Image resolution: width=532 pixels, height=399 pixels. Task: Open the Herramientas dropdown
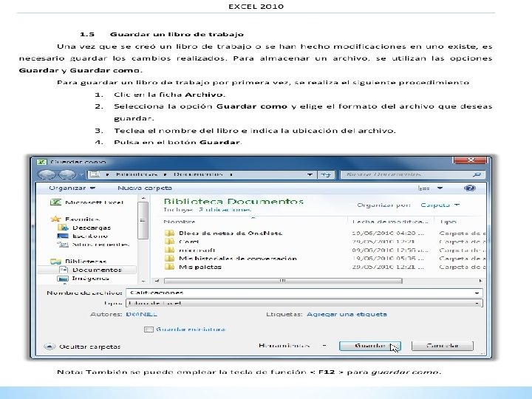pos(292,345)
